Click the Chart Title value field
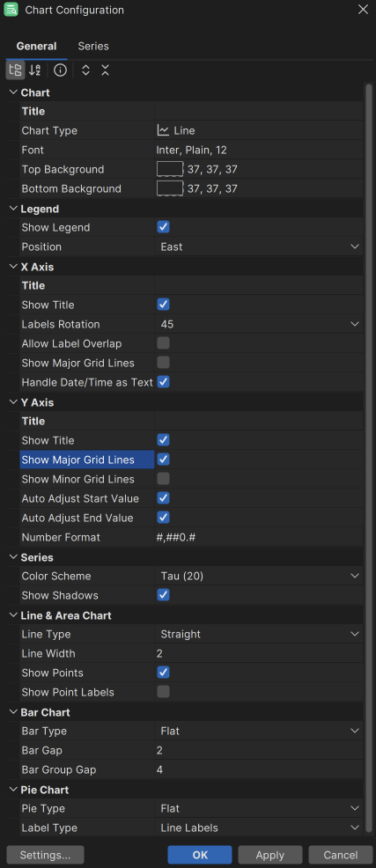 pyautogui.click(x=259, y=111)
